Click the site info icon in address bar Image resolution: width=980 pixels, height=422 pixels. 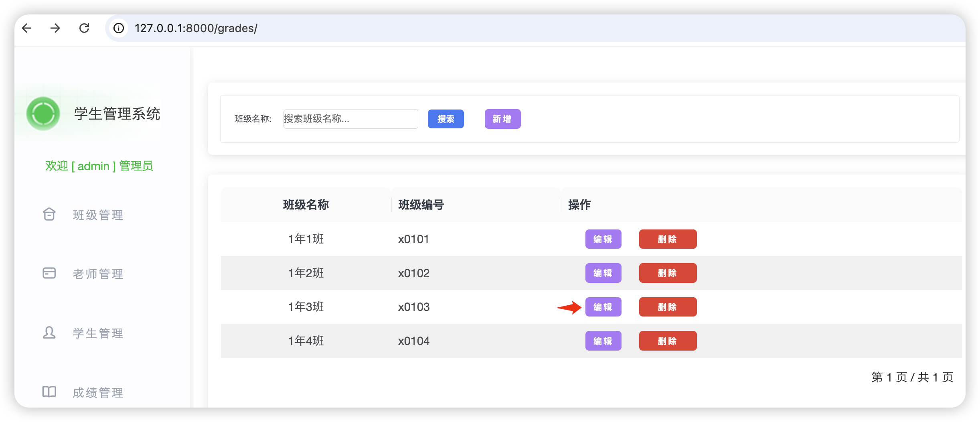119,28
